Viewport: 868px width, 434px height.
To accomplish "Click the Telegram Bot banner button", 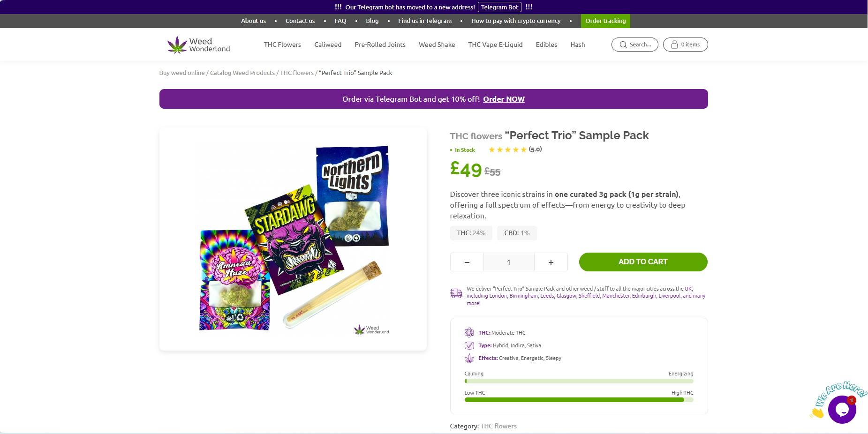I will (499, 7).
